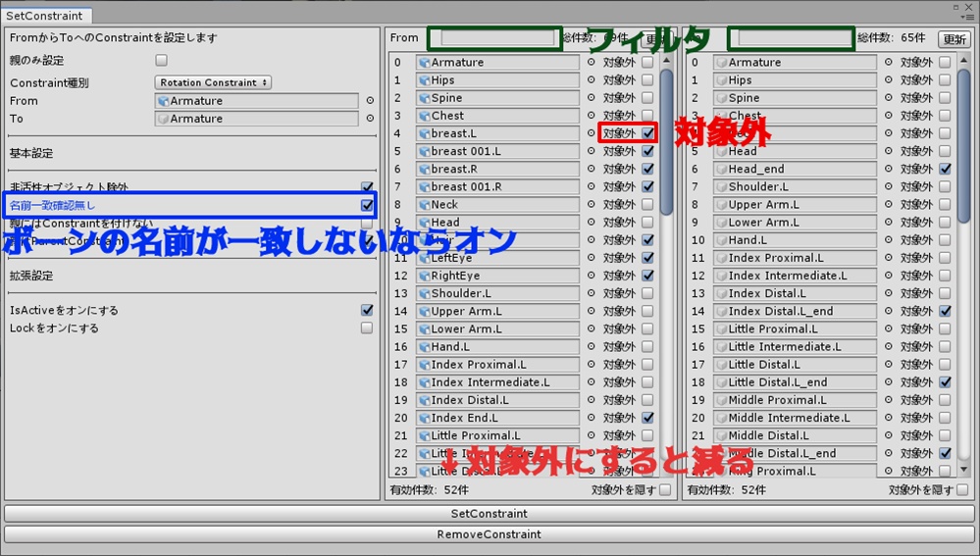The height and width of the screenshot is (556, 980).
Task: Open object picker for RightEye row
Action: [591, 275]
